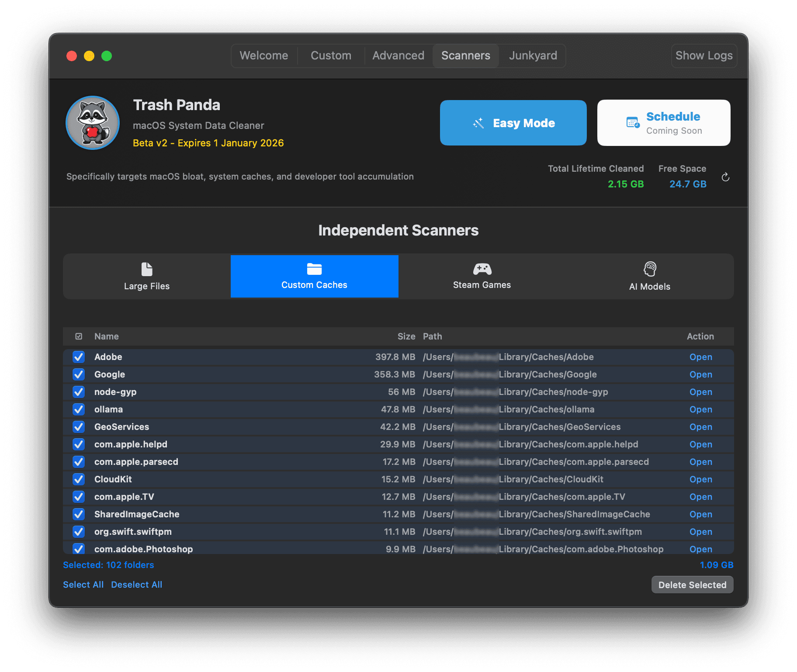
Task: Switch to the Junkyard tab
Action: pos(533,55)
